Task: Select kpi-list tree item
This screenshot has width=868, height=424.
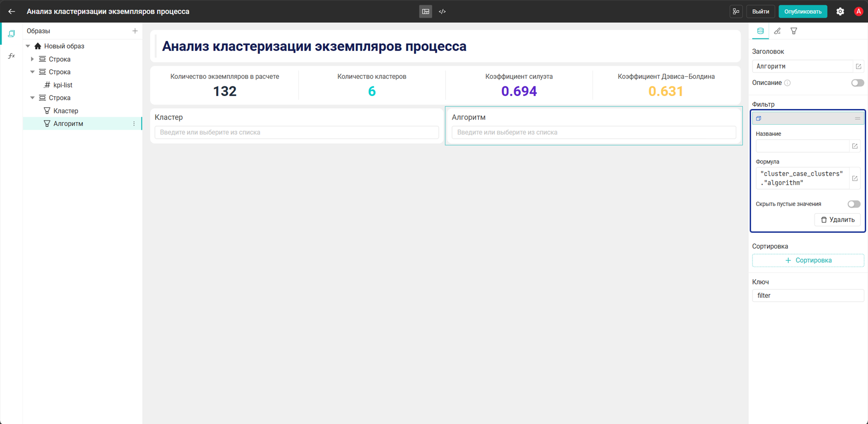Action: [63, 85]
